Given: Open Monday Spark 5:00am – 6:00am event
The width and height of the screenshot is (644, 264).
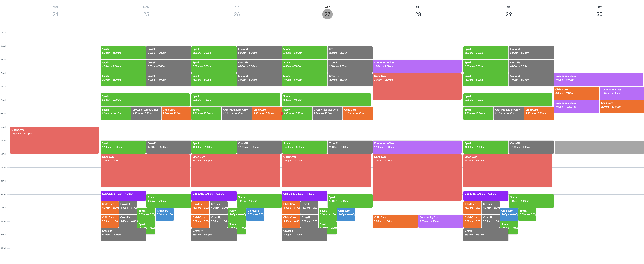Looking at the screenshot, I should pyautogui.click(x=123, y=53).
